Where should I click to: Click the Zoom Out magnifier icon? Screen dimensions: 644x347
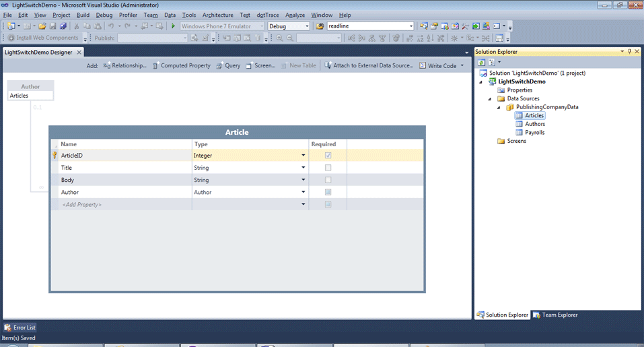point(289,38)
